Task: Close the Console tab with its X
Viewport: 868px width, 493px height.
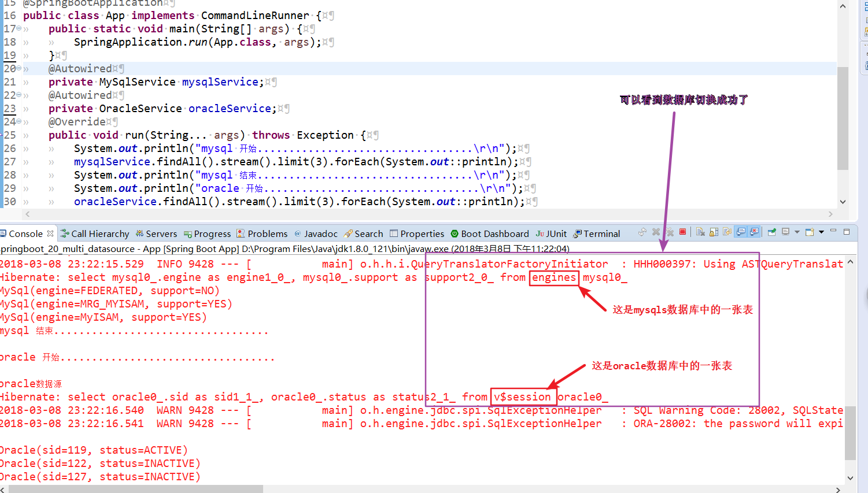Action: [x=50, y=233]
